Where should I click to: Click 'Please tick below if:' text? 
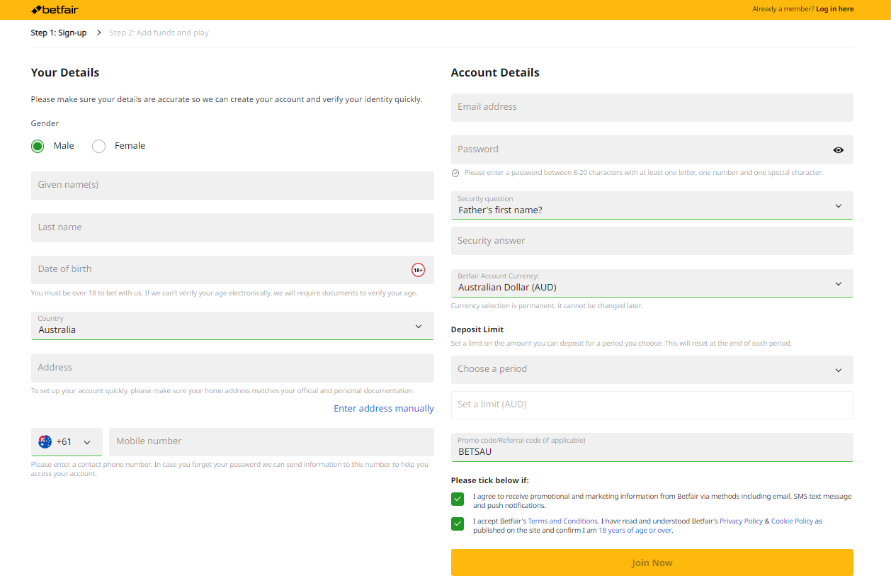coord(489,480)
